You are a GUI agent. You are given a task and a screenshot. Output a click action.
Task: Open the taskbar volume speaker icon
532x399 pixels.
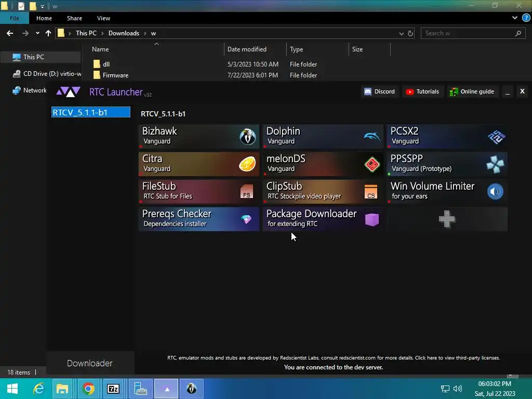[x=458, y=389]
